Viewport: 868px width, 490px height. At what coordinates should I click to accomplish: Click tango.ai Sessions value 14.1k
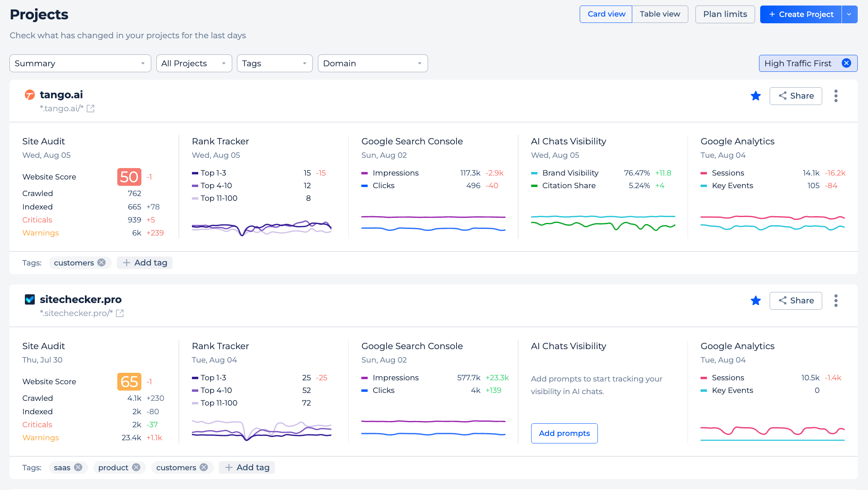tap(811, 173)
